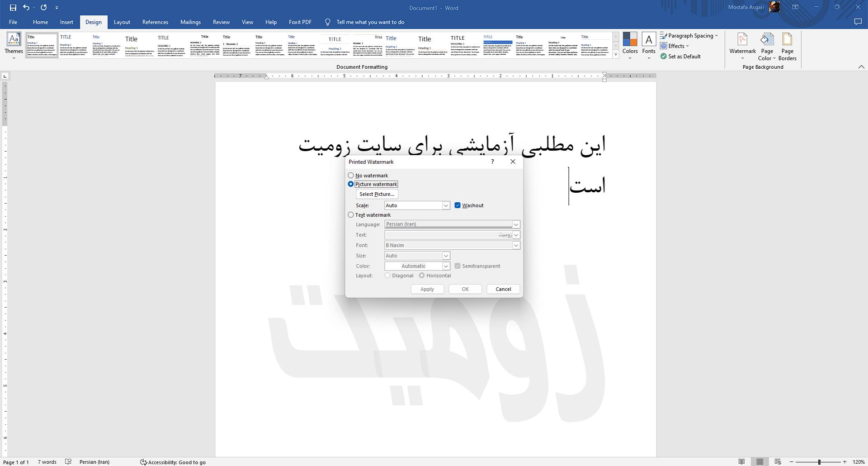Click Set as Default

coord(680,57)
